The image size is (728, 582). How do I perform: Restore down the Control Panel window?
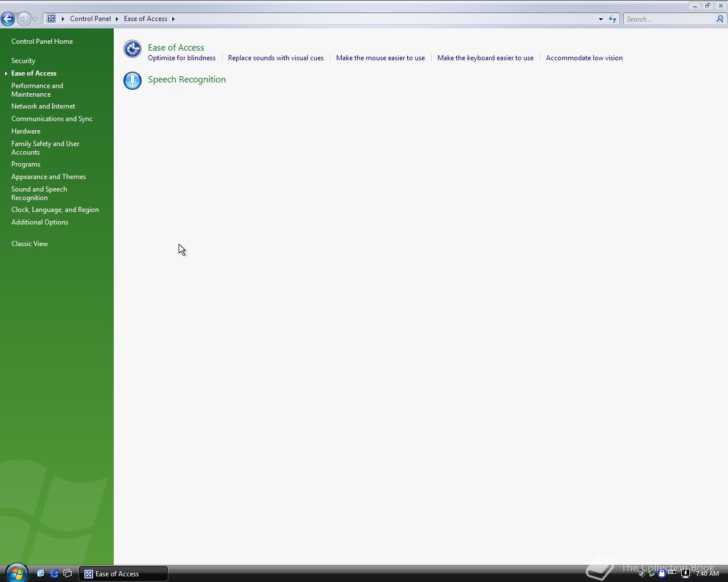coord(708,5)
